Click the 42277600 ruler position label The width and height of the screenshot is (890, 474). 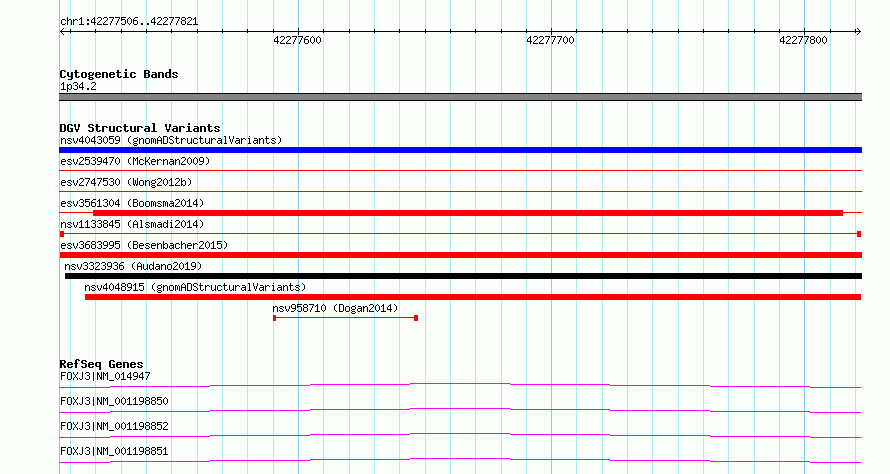[297, 40]
